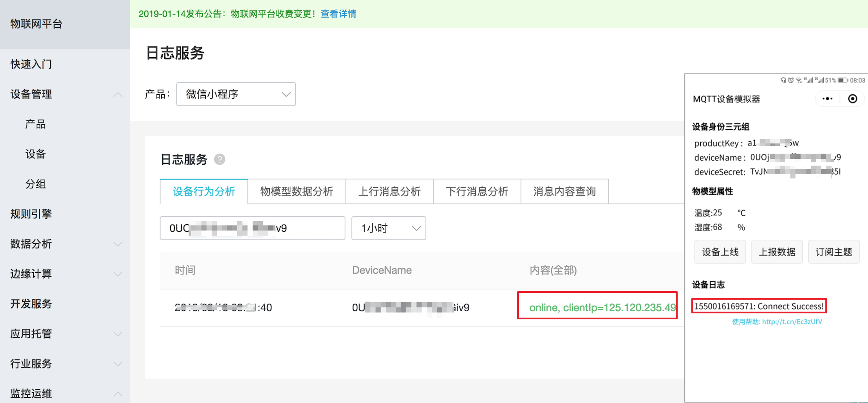Screen dimensions: 868x403
Task: Click the deviceName value in the simulator
Action: 795,158
